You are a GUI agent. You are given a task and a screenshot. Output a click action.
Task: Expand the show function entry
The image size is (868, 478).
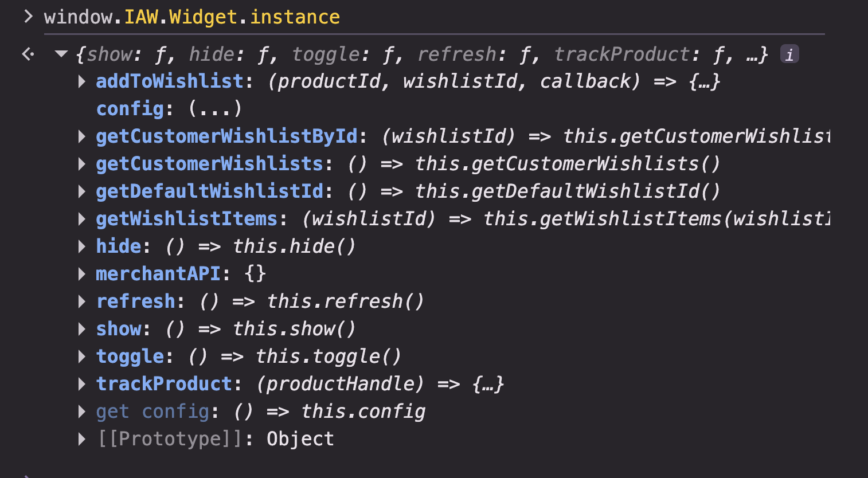pos(82,329)
